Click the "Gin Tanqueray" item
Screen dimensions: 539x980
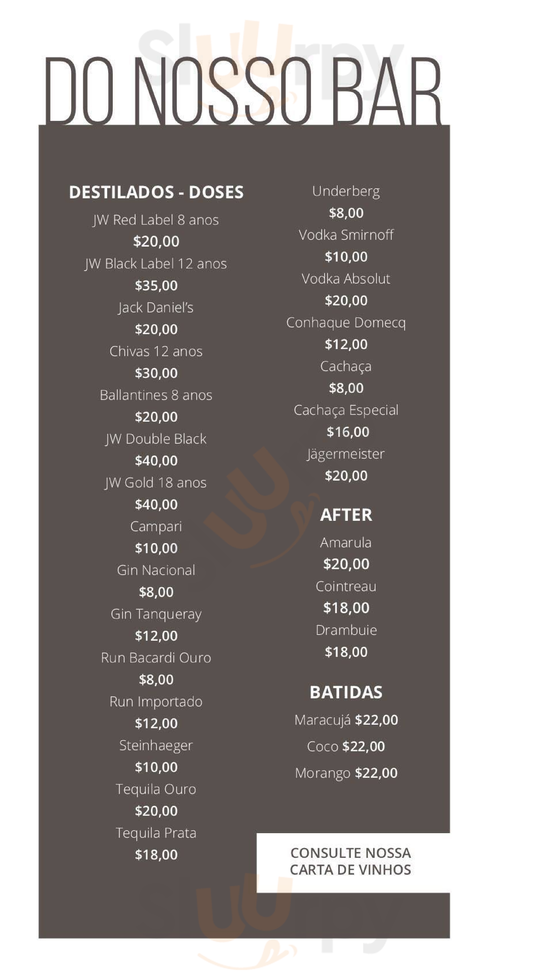[x=156, y=614]
